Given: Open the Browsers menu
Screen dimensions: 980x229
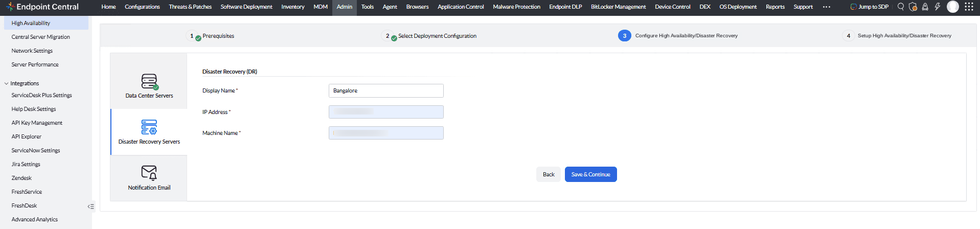Looking at the screenshot, I should 418,7.
